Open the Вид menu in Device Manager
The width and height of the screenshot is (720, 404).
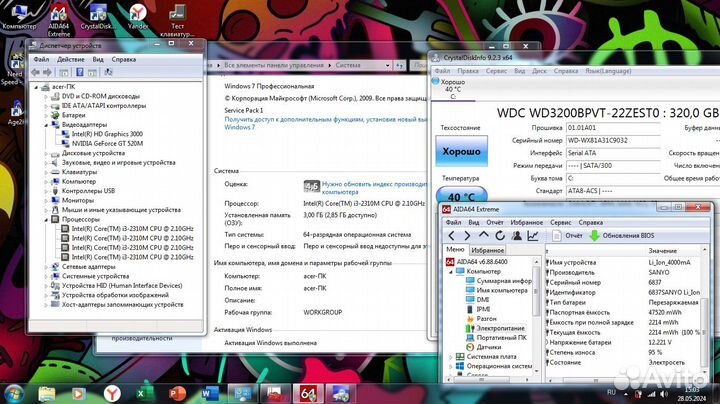pos(98,59)
